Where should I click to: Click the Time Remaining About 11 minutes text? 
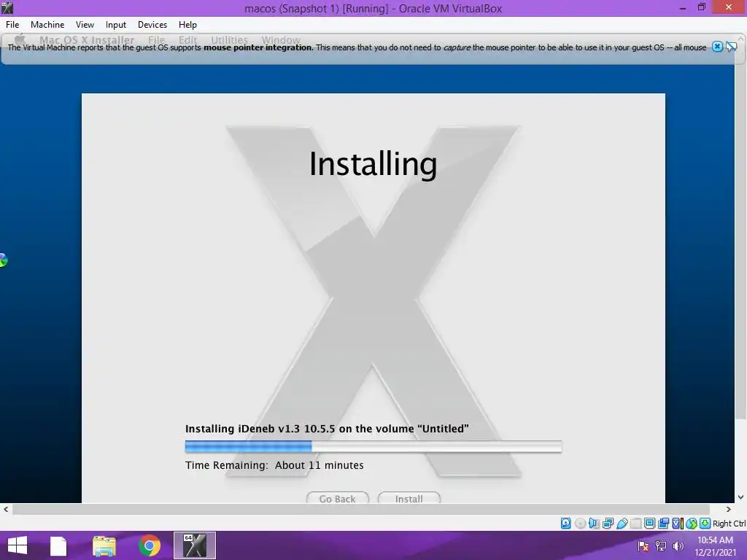click(274, 465)
